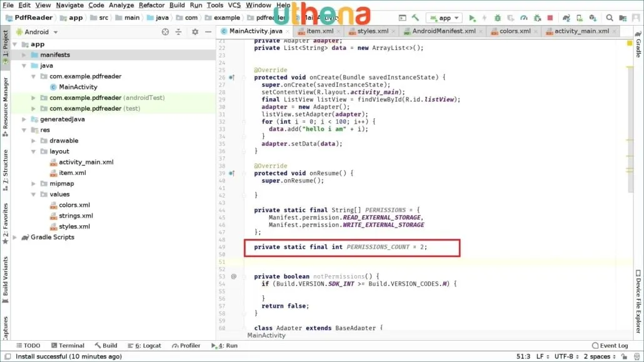Screen dimensions: 644x362
Task: Open the Android project view dropdown
Action: [38, 32]
